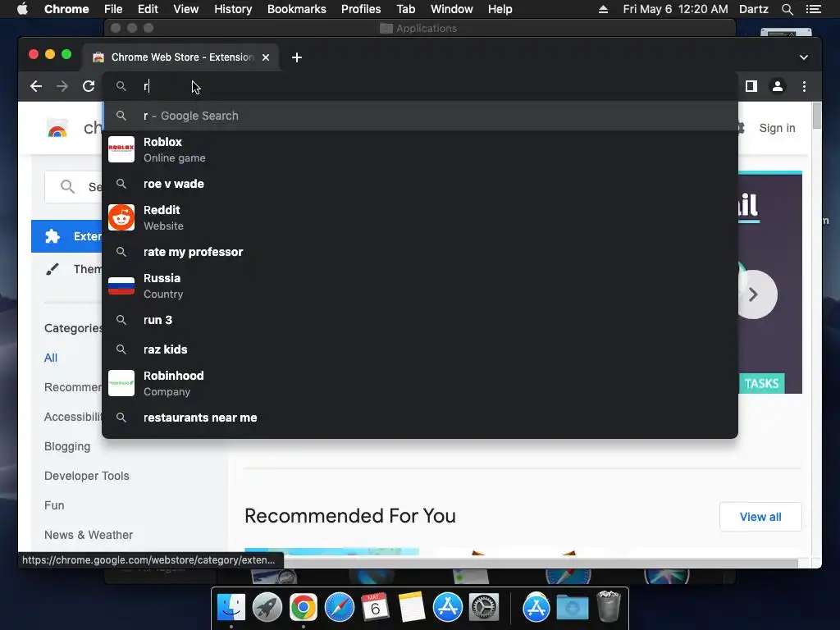Screen dimensions: 840x630
Task: Toggle the Chrome side panel icon
Action: click(x=751, y=86)
